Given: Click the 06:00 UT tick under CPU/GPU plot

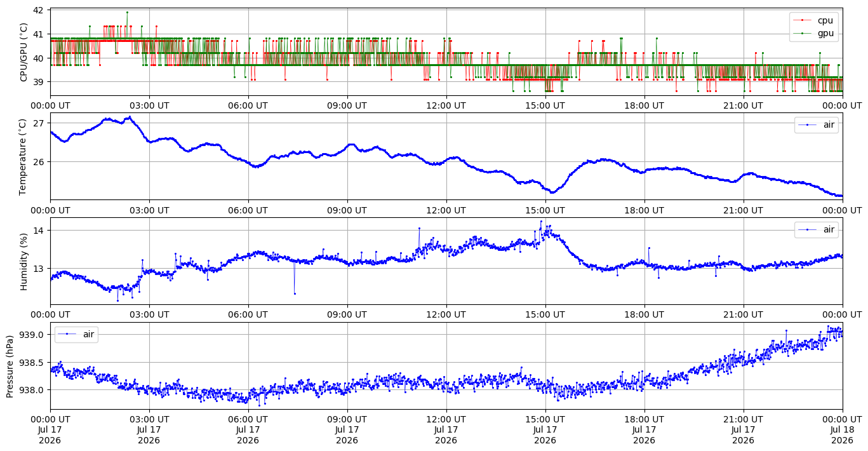Looking at the screenshot, I should tap(248, 105).
